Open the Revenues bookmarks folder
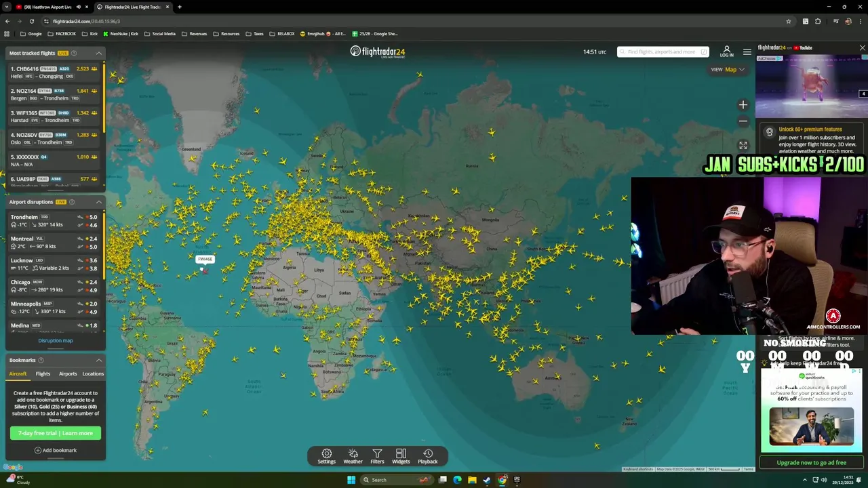 (195, 34)
